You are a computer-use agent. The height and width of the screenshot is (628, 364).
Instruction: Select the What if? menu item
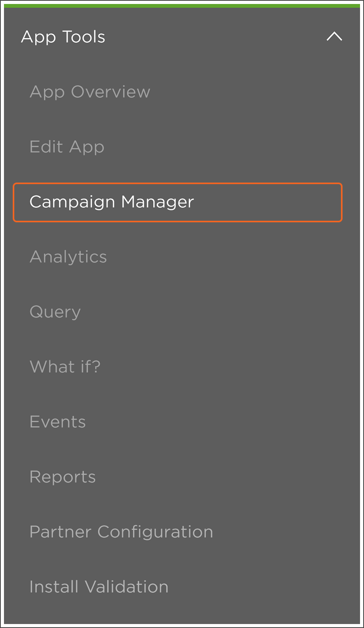pyautogui.click(x=65, y=367)
